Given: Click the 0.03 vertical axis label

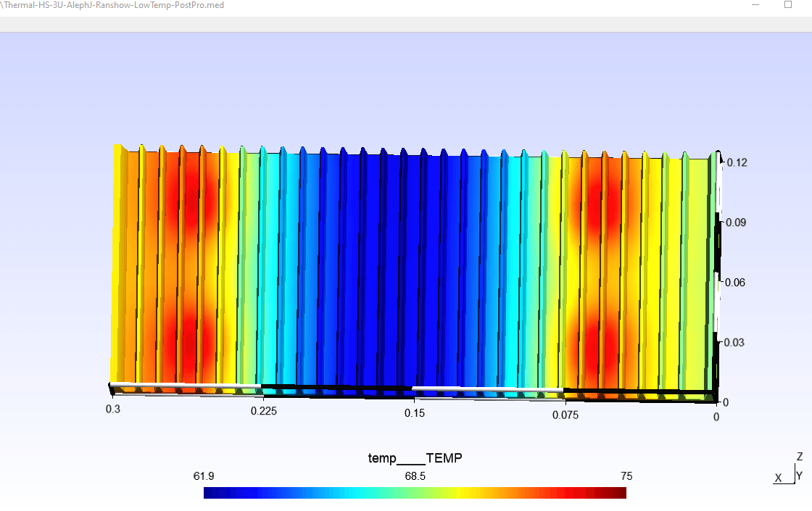Looking at the screenshot, I should coord(734,343).
